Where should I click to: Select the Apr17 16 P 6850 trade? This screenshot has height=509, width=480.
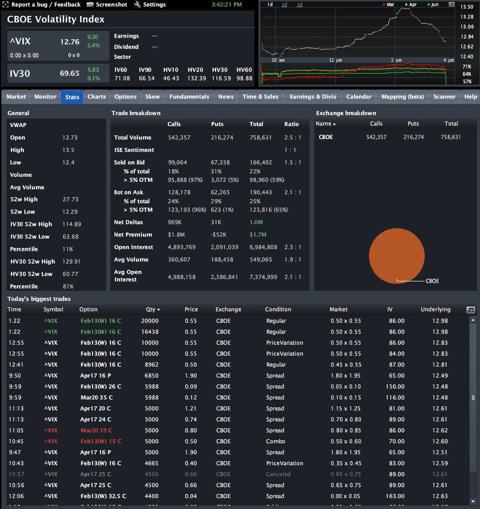[237, 376]
